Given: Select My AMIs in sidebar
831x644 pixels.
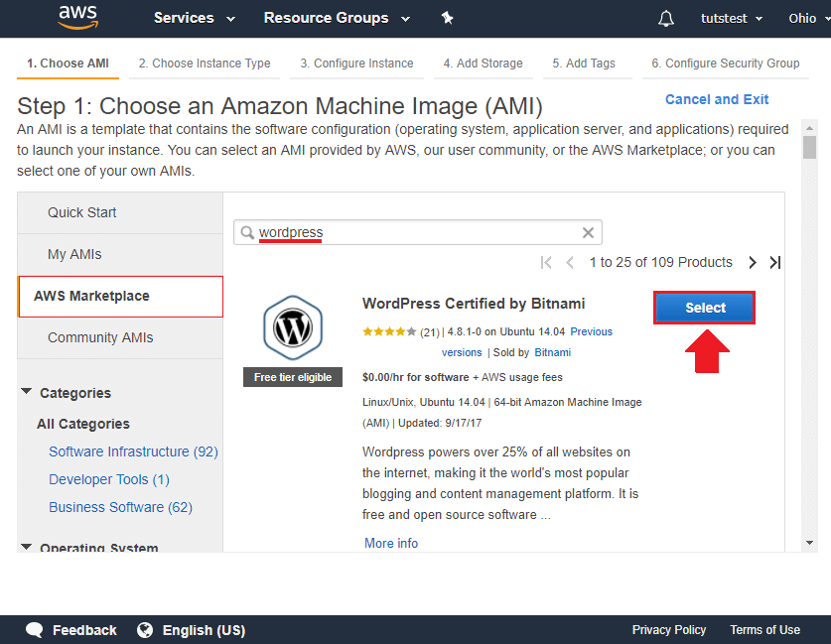Looking at the screenshot, I should click(x=120, y=255).
